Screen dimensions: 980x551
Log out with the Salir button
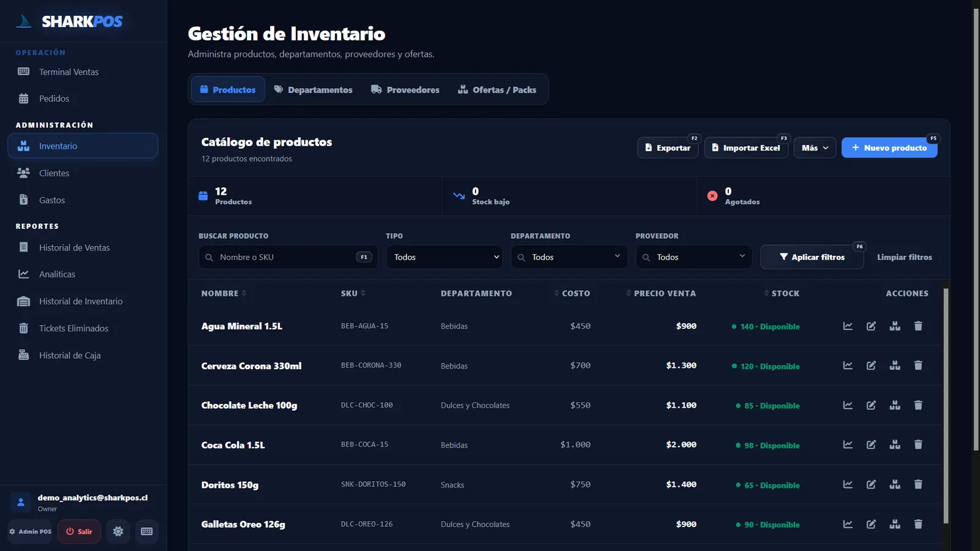[x=79, y=531]
